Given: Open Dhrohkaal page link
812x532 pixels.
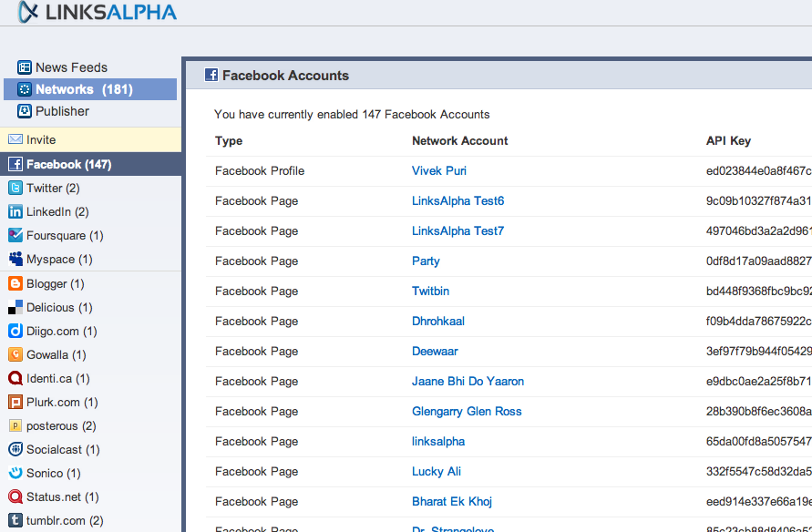Looking at the screenshot, I should click(438, 321).
